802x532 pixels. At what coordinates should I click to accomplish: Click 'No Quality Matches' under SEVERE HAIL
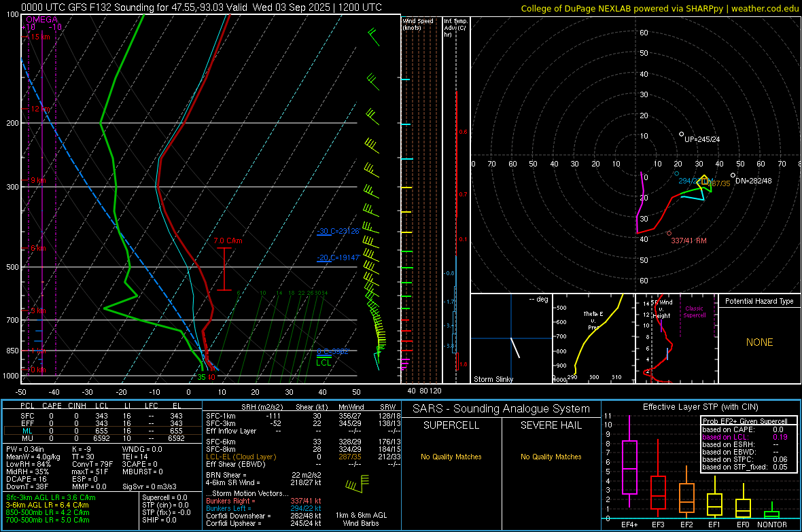[551, 457]
